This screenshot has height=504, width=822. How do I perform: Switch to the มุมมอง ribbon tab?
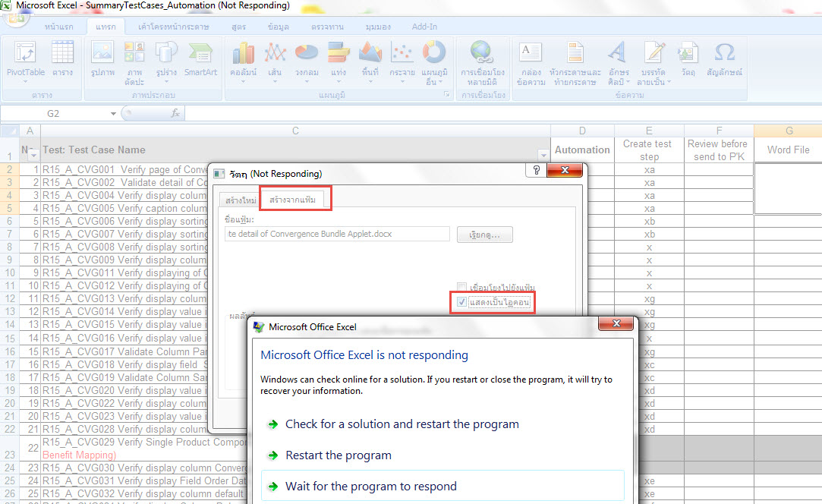pyautogui.click(x=378, y=27)
